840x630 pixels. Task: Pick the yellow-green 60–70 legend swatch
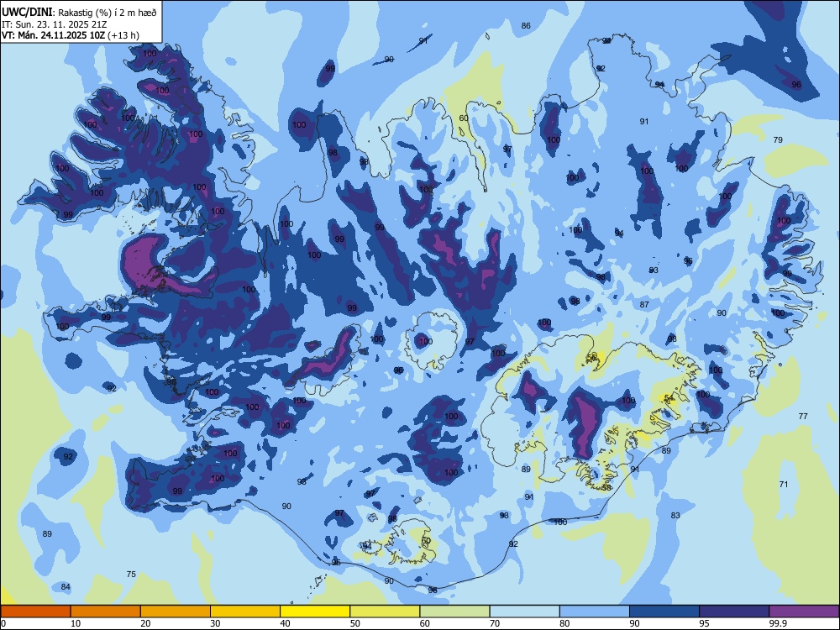click(454, 612)
